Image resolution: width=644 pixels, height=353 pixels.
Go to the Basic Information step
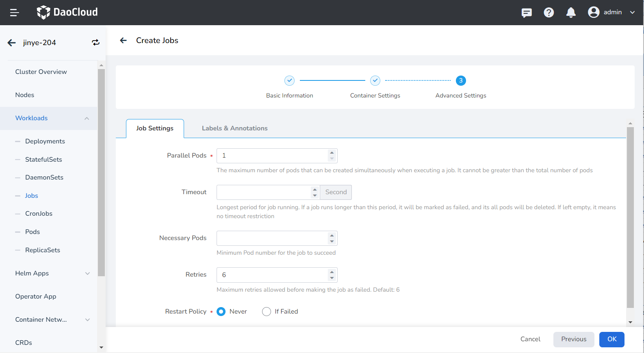(289, 81)
